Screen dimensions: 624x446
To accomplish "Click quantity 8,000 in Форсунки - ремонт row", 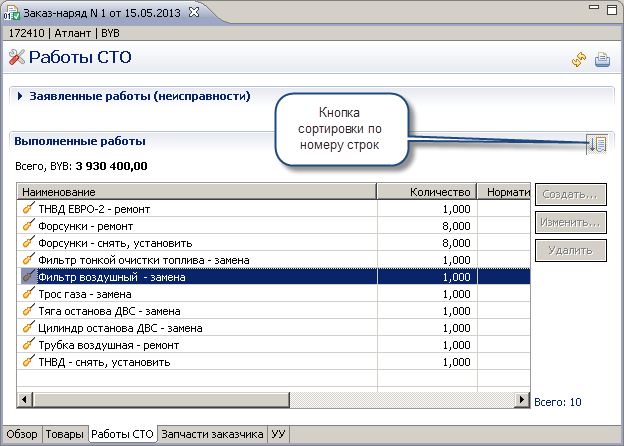I will [x=456, y=226].
